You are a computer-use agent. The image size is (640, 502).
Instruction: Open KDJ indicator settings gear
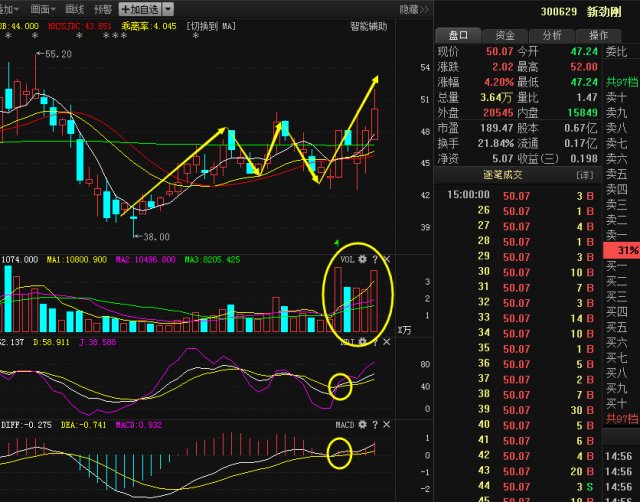point(362,342)
